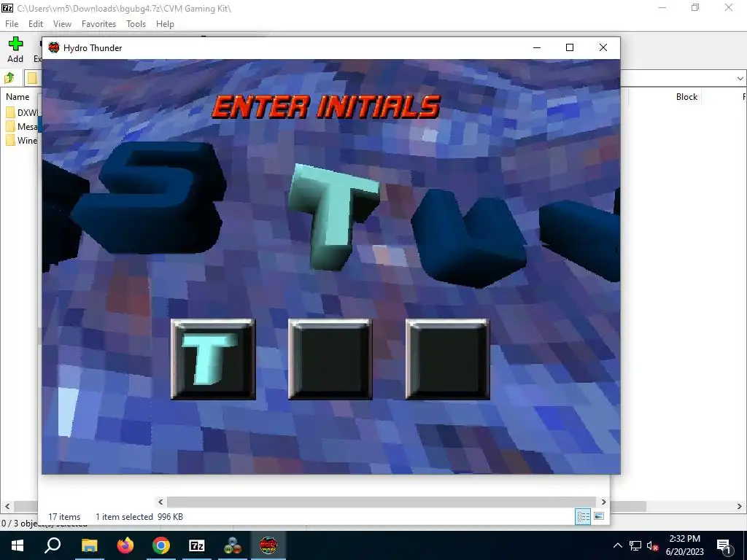
Task: Select the Wine folder icon in 7-Zip list
Action: [10, 140]
